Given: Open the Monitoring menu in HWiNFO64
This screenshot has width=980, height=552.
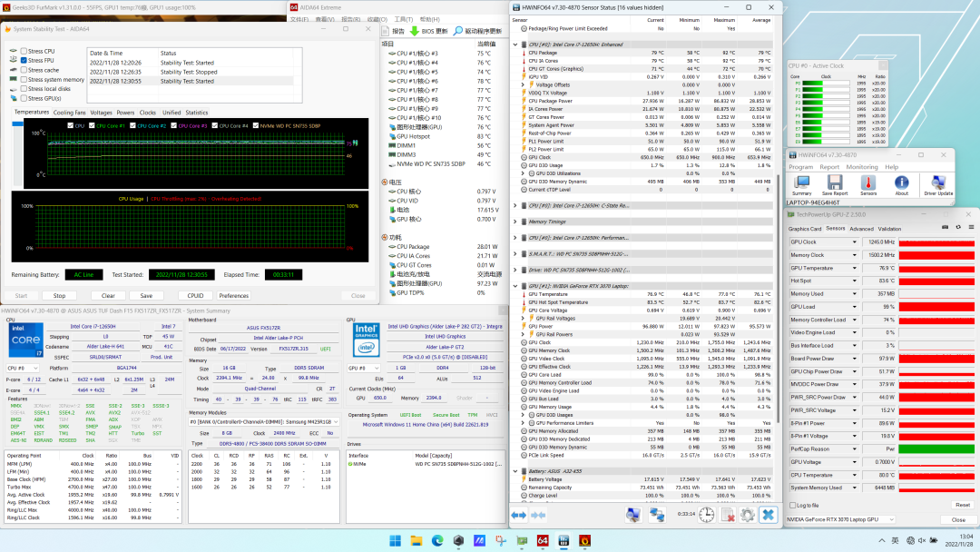Looking at the screenshot, I should (862, 167).
